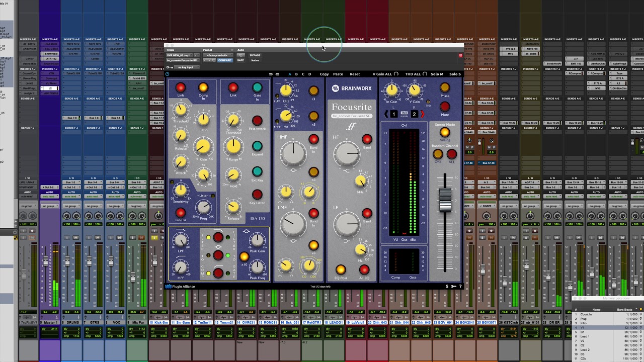Image resolution: width=644 pixels, height=362 pixels.
Task: Click the Native button
Action: coord(255,60)
